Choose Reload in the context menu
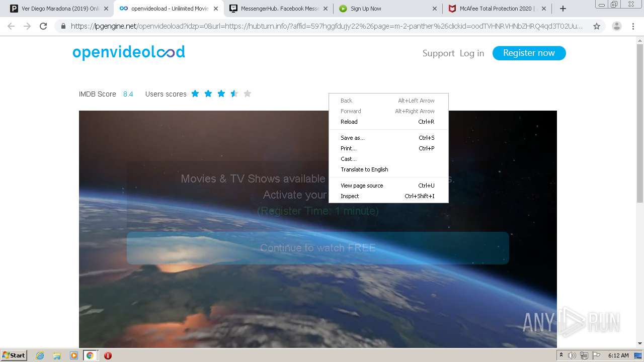Screen dimensions: 644x362 (388, 122)
